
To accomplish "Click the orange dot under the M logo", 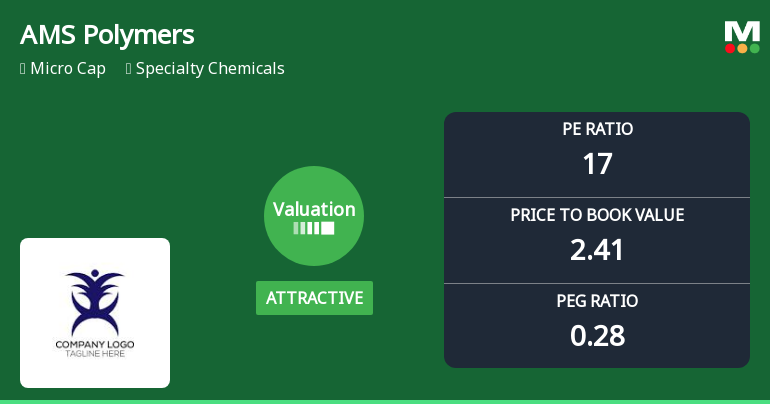I will click(x=742, y=48).
